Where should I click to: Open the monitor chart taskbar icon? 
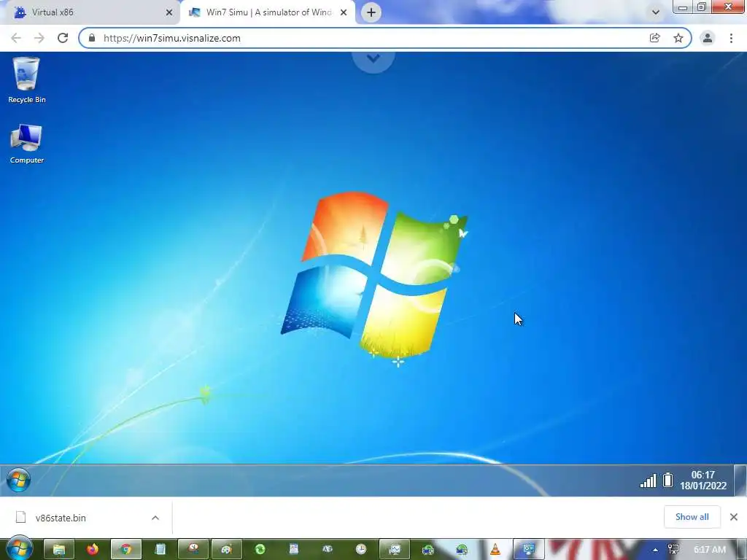(395, 550)
